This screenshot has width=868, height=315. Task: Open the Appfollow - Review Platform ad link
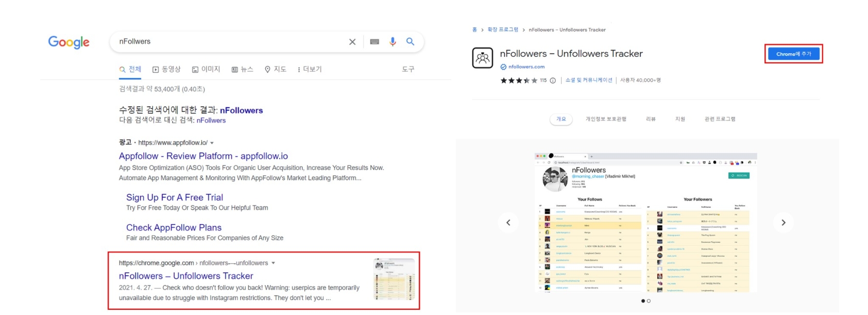(x=203, y=156)
